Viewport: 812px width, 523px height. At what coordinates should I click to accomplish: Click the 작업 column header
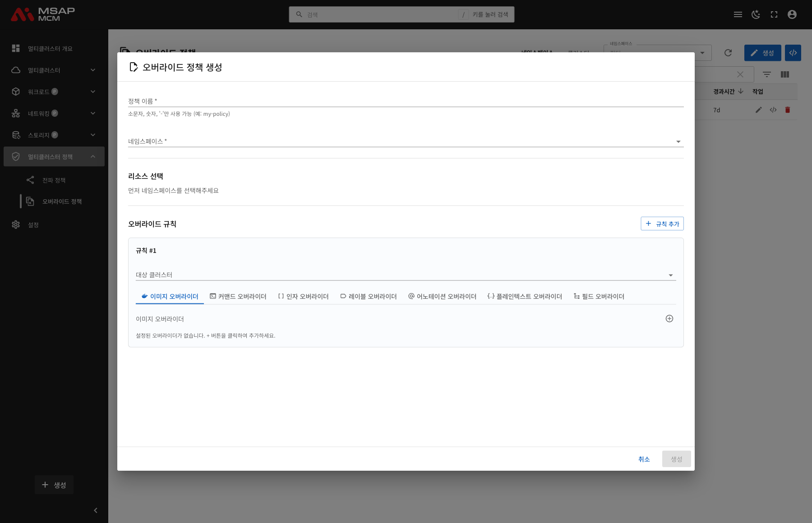click(x=758, y=92)
